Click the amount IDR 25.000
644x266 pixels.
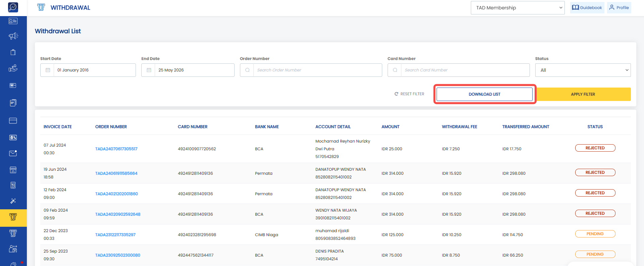(392, 149)
